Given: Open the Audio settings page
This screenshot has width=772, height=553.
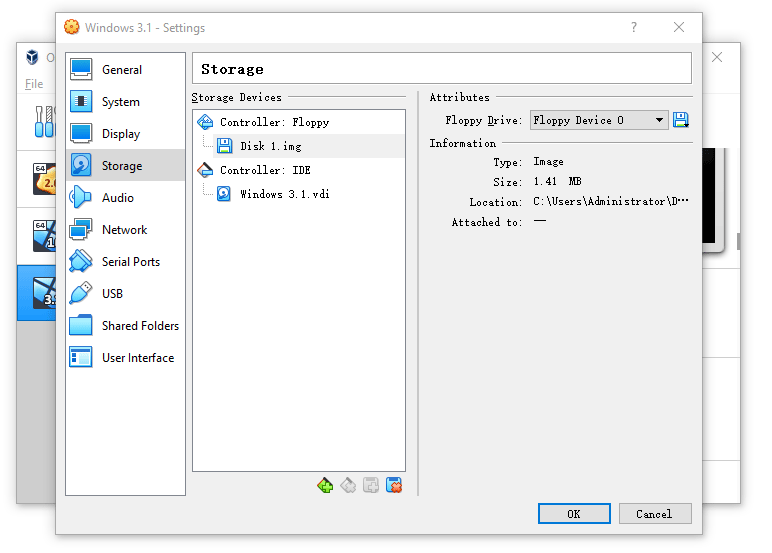Looking at the screenshot, I should [126, 197].
